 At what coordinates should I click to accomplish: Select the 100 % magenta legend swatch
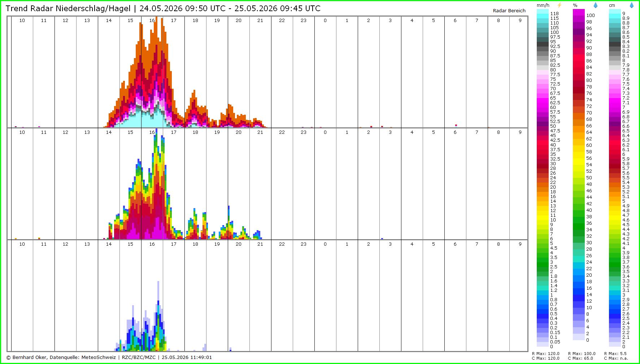coord(579,13)
